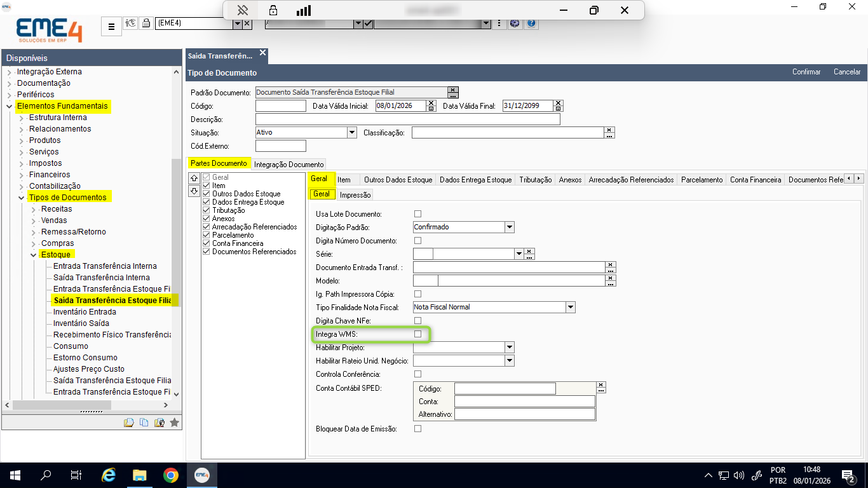Open the Habilitar Projeto dropdown
Screen dimensions: 868x488
[510, 347]
